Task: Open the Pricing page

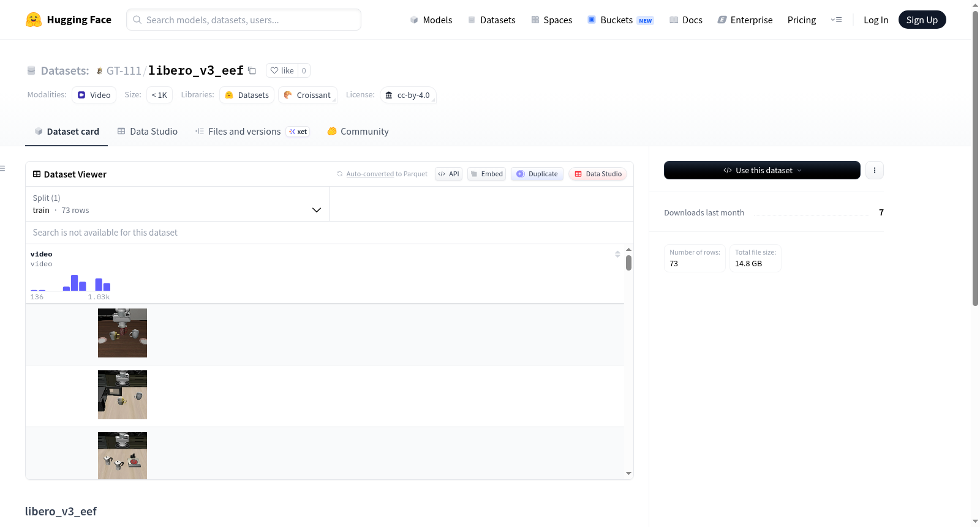Action: coord(802,20)
